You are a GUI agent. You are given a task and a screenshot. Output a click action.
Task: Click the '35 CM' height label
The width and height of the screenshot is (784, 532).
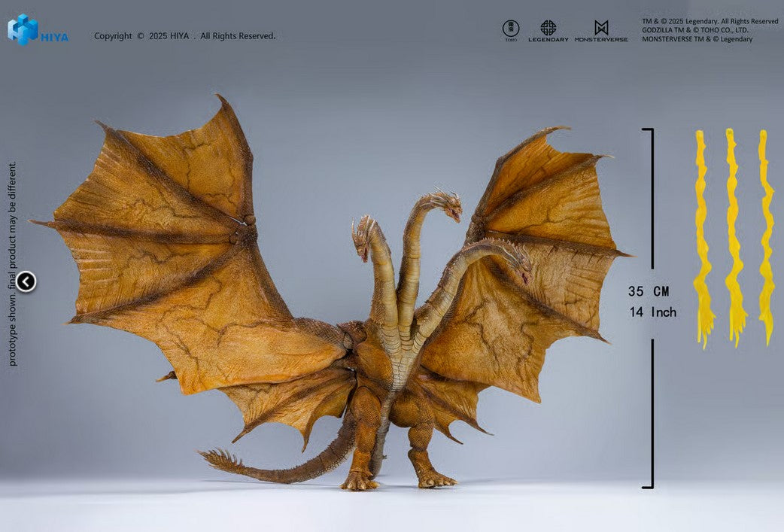click(x=649, y=291)
